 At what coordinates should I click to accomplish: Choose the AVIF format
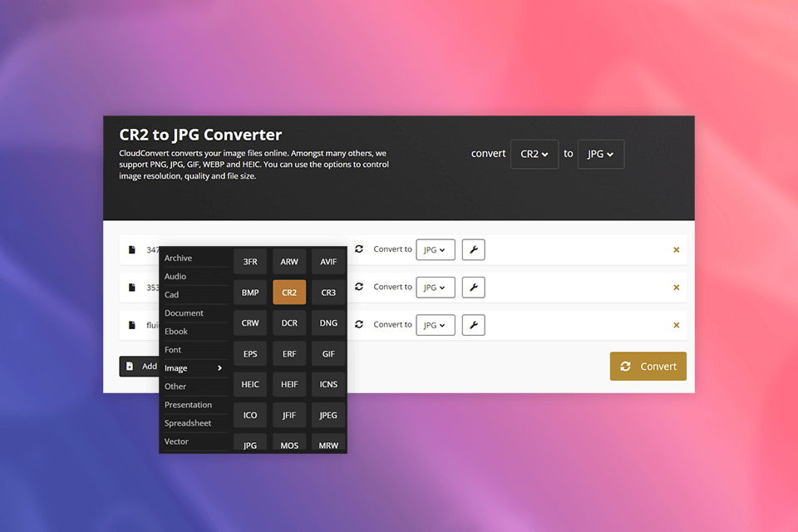[x=328, y=262]
